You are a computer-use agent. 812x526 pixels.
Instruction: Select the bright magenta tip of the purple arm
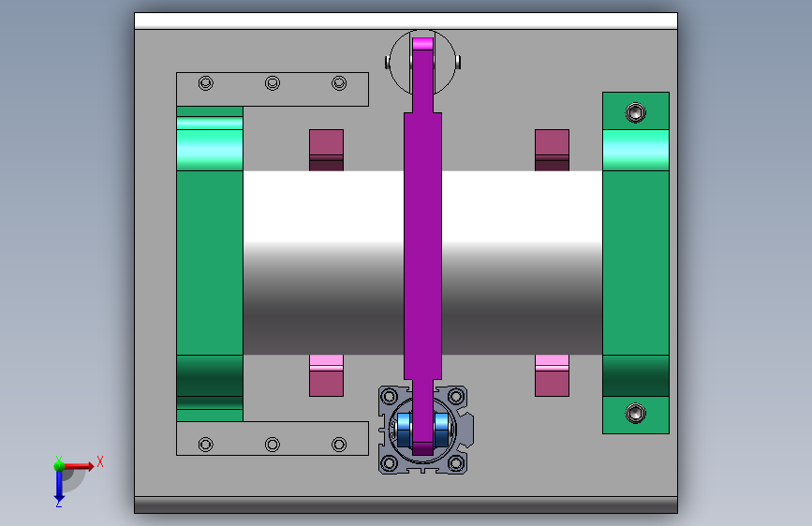point(422,43)
